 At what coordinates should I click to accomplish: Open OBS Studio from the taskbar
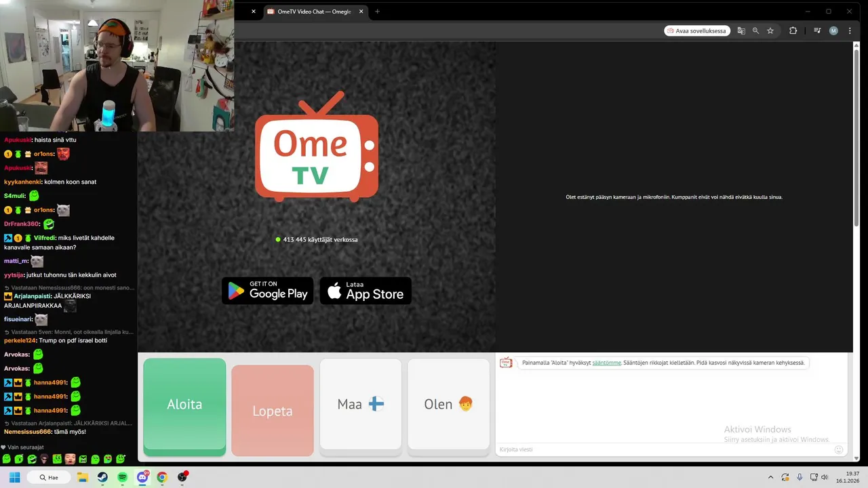click(x=182, y=477)
